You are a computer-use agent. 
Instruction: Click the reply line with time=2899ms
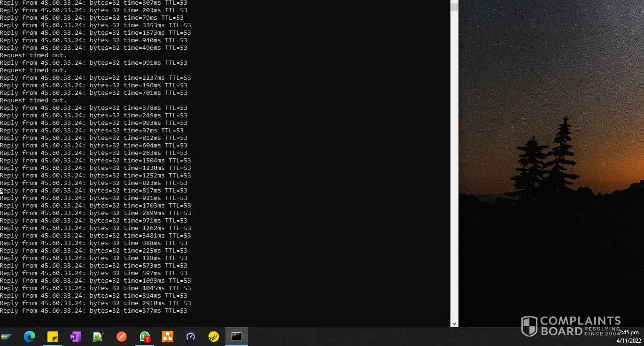click(x=95, y=213)
